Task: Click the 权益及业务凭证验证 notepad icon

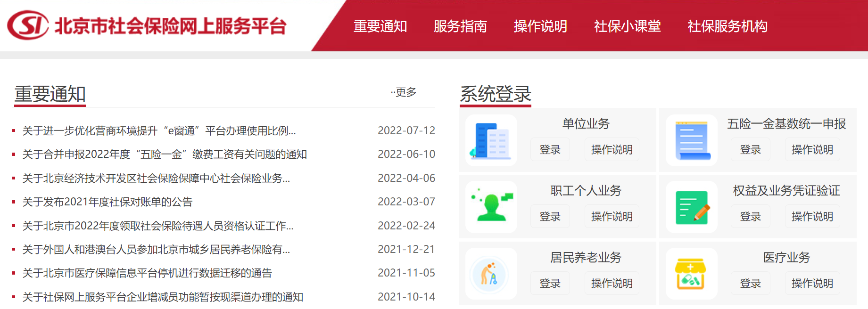Action: coord(691,207)
